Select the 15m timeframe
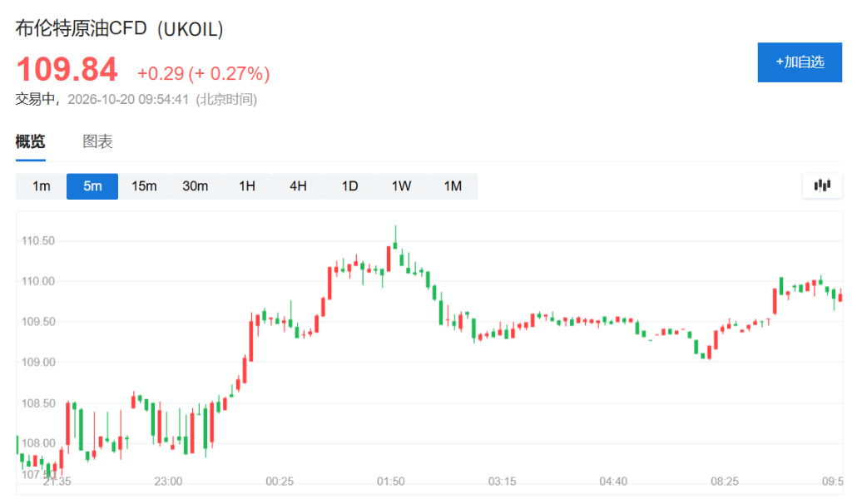Image resolution: width=852 pixels, height=504 pixels. [x=144, y=186]
